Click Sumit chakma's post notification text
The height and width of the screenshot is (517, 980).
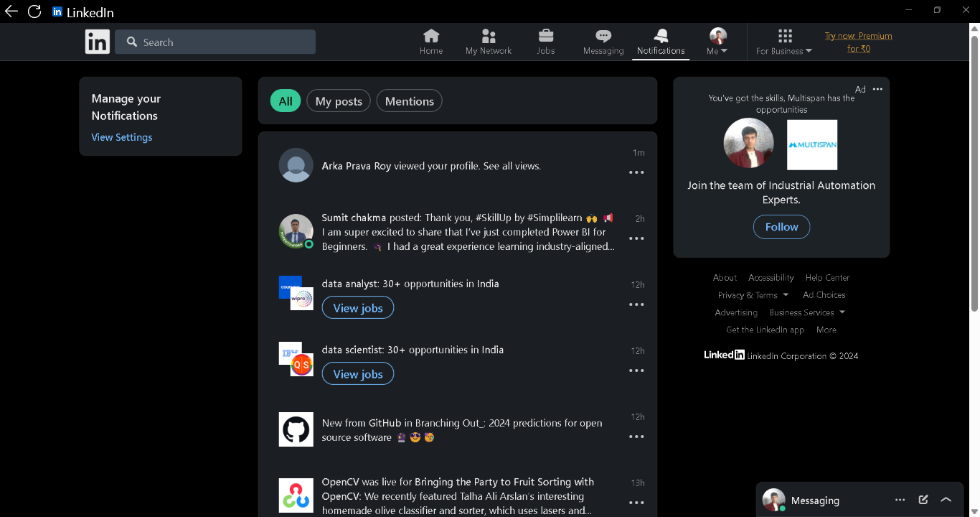click(x=468, y=232)
